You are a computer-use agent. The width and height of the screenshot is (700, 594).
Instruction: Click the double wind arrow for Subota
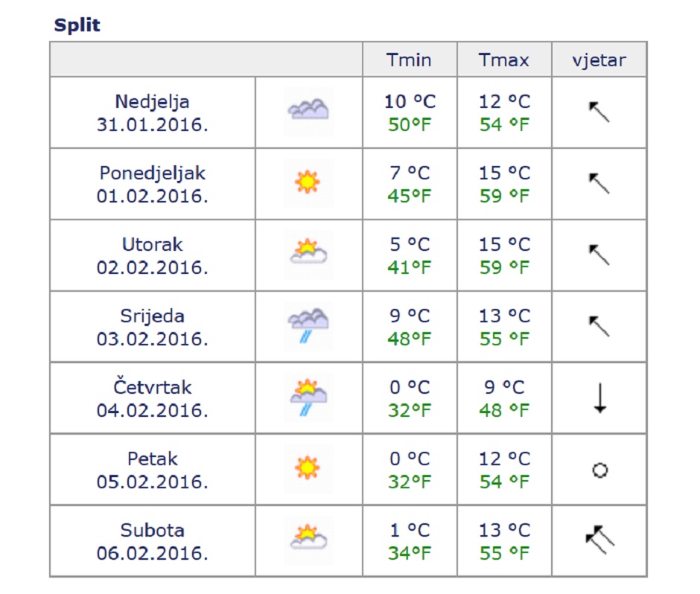[599, 540]
